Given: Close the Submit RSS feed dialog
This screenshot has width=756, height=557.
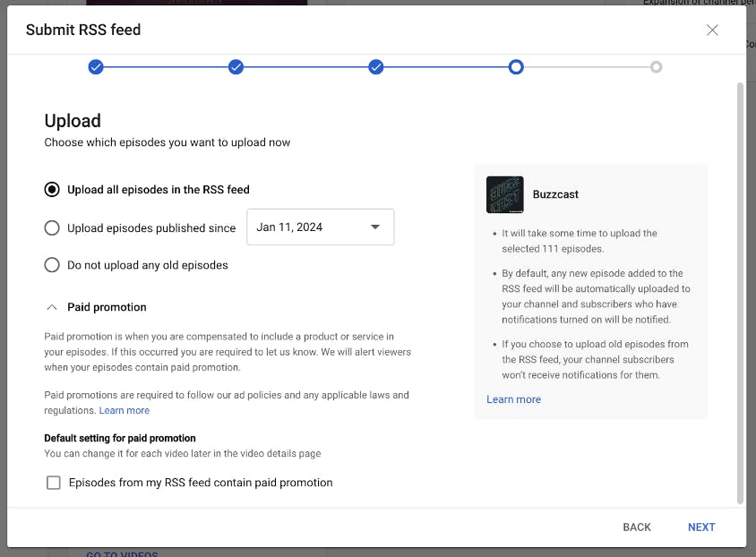Looking at the screenshot, I should click(x=712, y=30).
